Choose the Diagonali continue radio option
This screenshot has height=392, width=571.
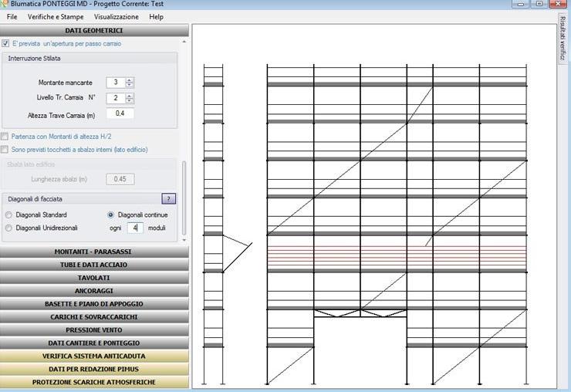pyautogui.click(x=111, y=215)
